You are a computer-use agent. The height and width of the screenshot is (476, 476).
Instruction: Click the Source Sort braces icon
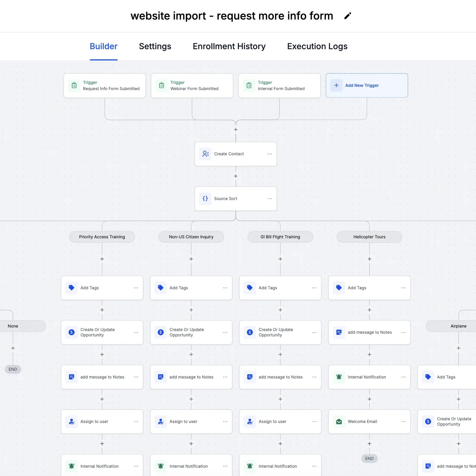pos(205,199)
